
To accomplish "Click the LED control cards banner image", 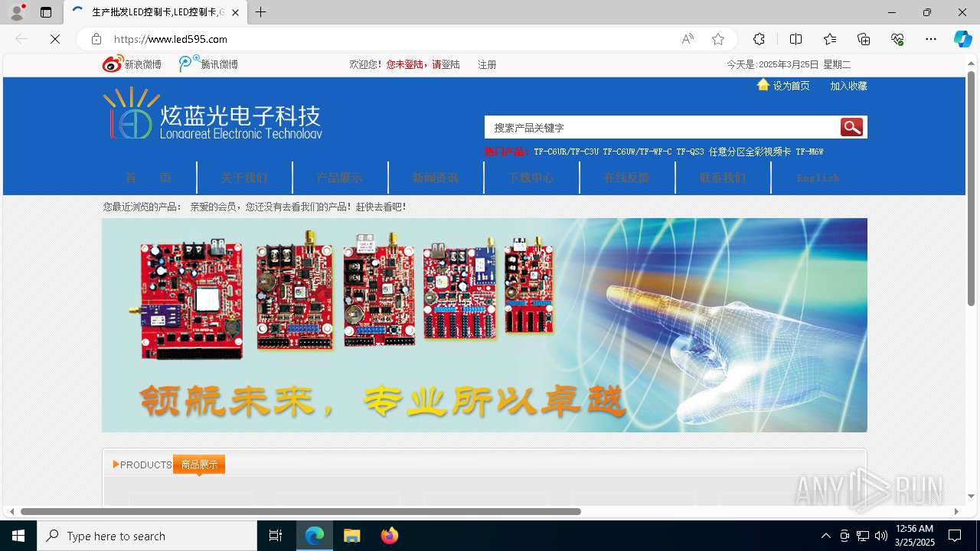I will pyautogui.click(x=485, y=325).
